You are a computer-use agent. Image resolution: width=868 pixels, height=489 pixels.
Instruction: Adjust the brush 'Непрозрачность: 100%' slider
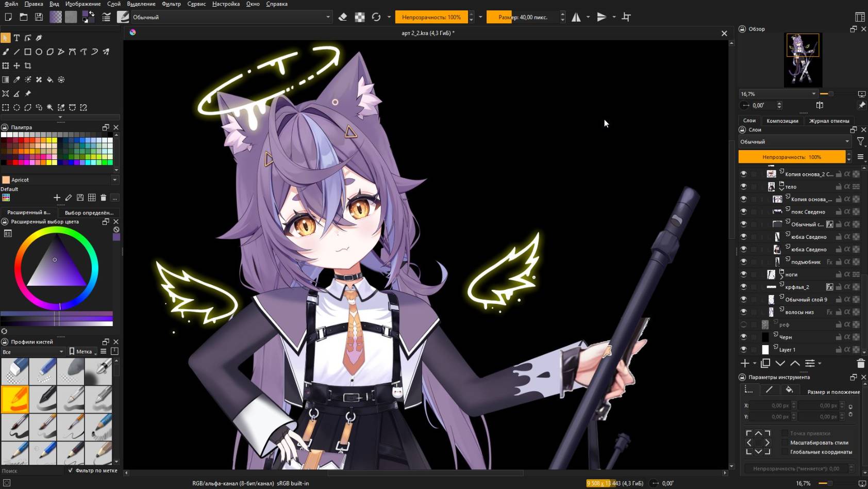[x=431, y=17]
